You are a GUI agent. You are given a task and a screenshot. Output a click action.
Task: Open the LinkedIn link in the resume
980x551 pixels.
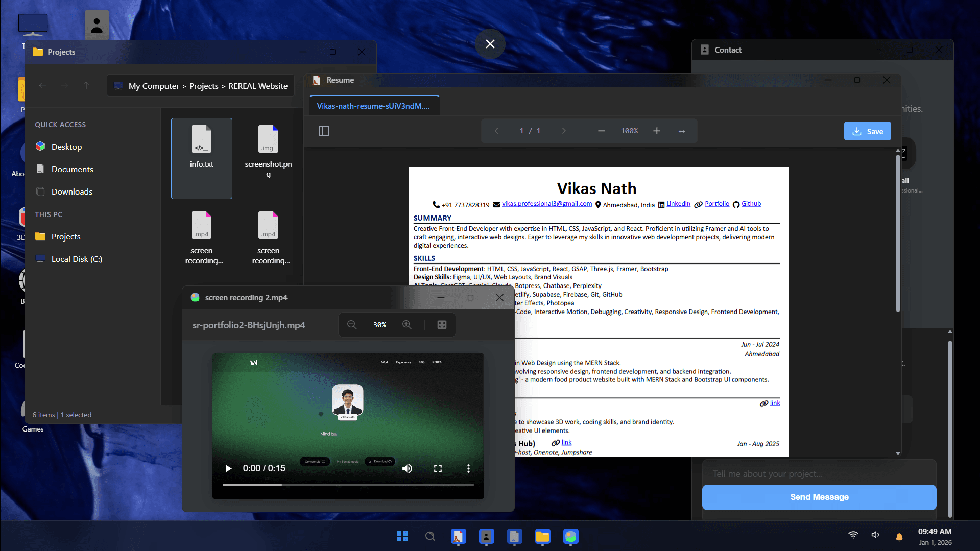(678, 204)
